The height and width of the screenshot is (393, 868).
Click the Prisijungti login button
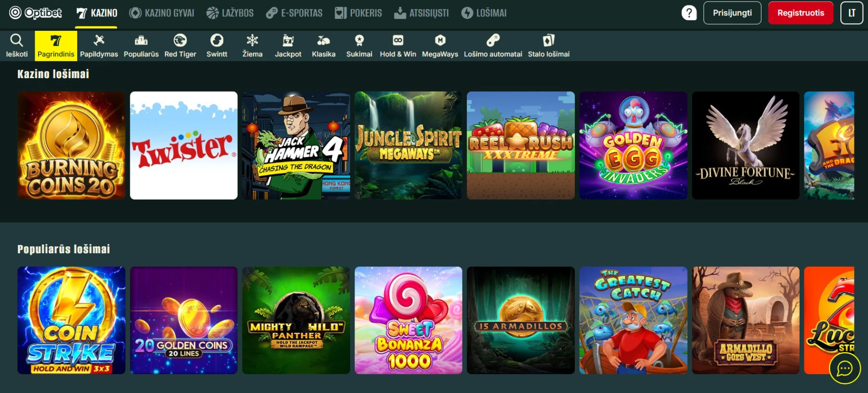pyautogui.click(x=732, y=13)
